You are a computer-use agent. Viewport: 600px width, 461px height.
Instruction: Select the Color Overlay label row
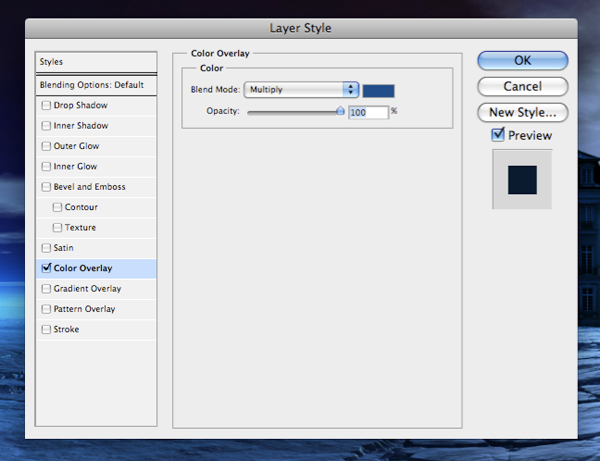tap(96, 268)
